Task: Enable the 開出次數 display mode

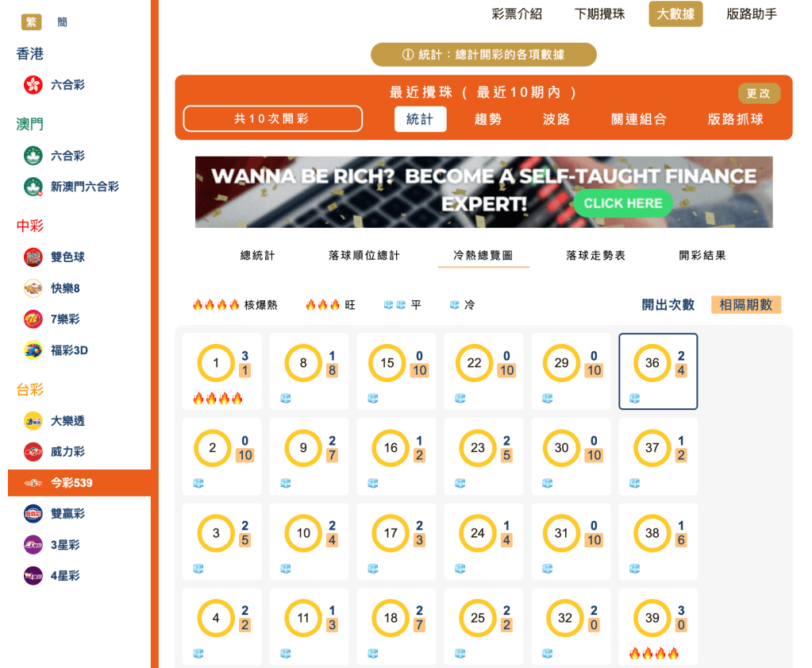Action: (x=668, y=303)
